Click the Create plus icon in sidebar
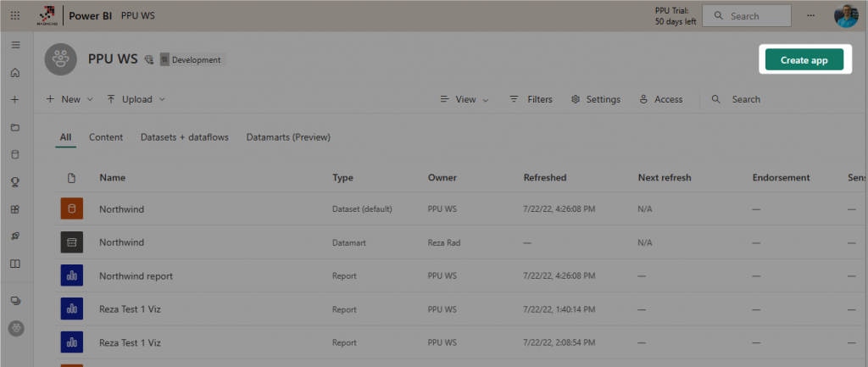Viewport: 868px width, 367px height. click(x=15, y=100)
